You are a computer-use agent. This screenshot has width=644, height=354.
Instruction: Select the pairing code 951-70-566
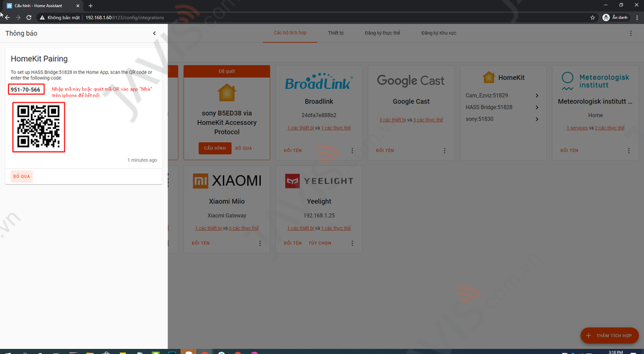pos(26,89)
